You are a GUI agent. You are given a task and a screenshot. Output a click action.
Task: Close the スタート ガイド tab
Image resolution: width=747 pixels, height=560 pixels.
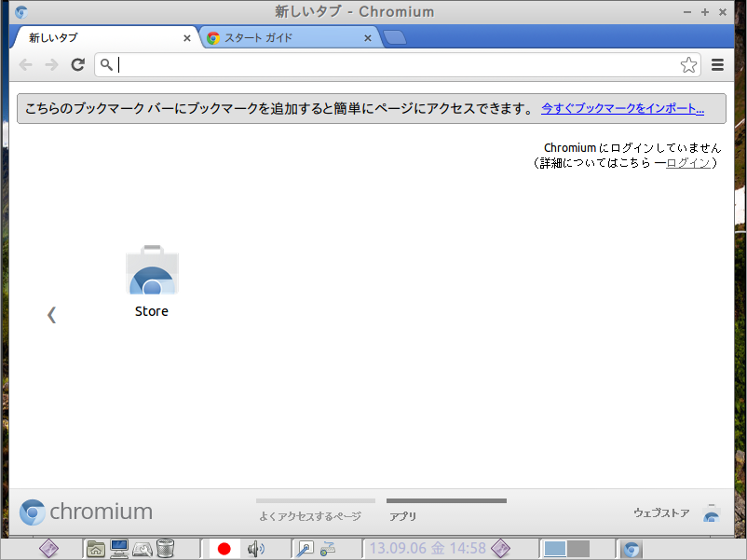click(367, 38)
